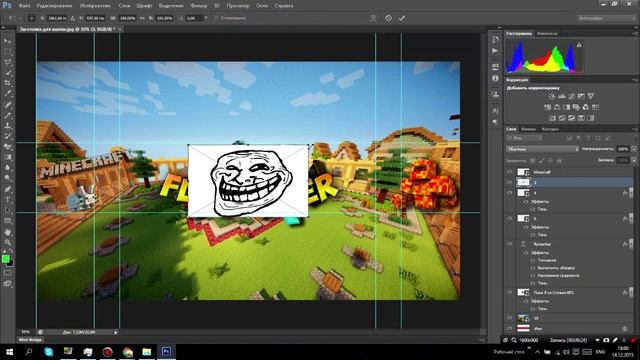Image resolution: width=640 pixels, height=360 pixels.
Task: Toggle the Сглаживание anti-alias checkbox
Action: tap(216, 18)
